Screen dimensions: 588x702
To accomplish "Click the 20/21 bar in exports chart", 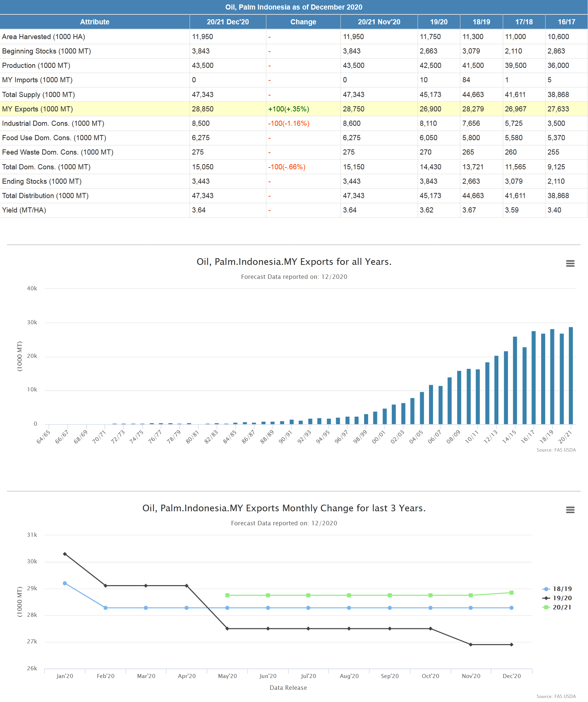I will (571, 376).
